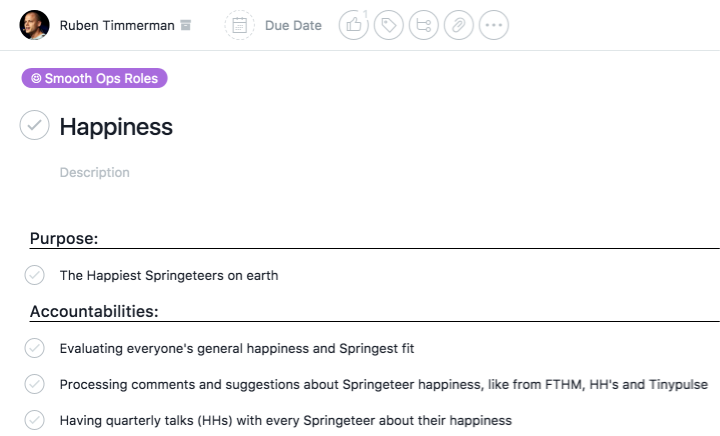Complete the Evaluating everyone's general happiness subtask
This screenshot has height=436, width=720.
pyautogui.click(x=34, y=348)
